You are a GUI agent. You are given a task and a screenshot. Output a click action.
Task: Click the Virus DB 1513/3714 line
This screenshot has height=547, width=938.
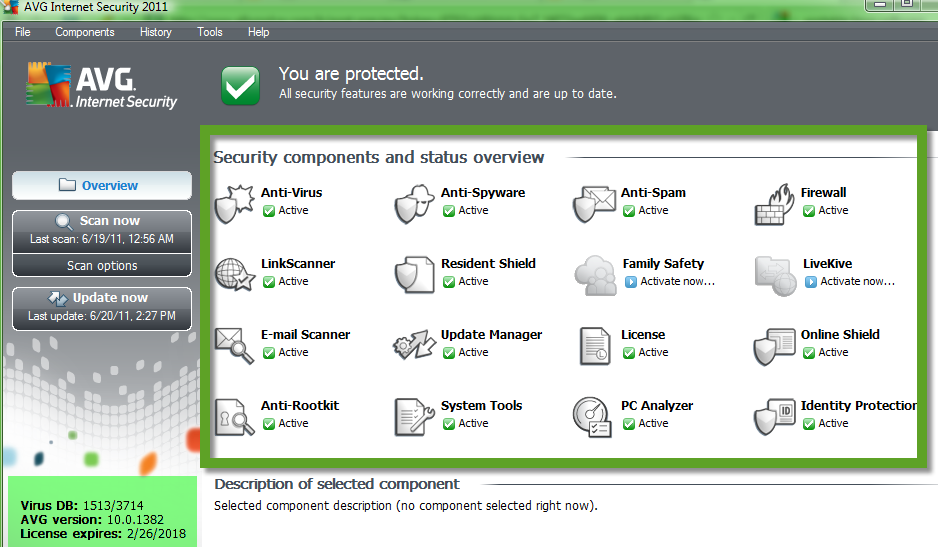(x=82, y=506)
